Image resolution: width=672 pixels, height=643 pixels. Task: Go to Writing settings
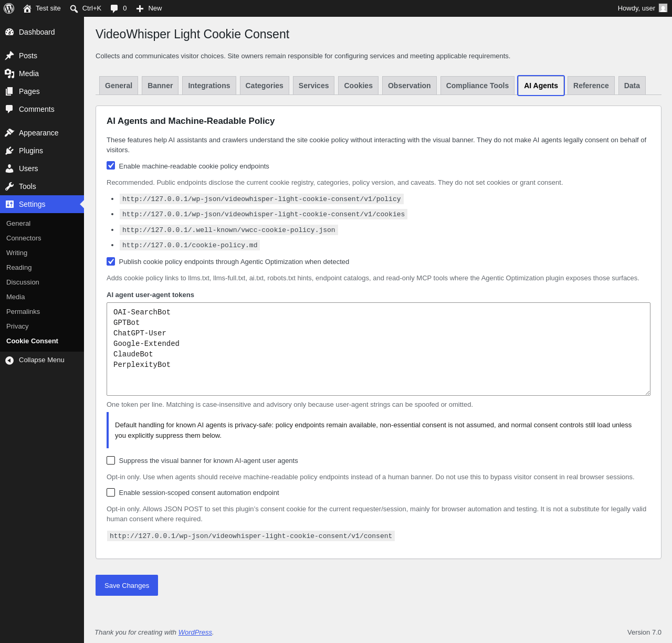17,253
